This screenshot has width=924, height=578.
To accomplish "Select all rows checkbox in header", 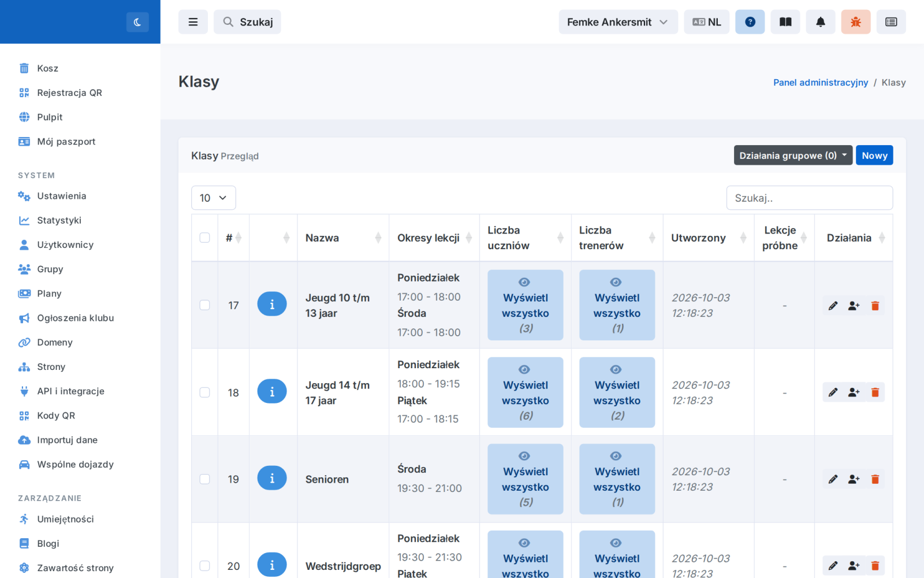I will [204, 238].
